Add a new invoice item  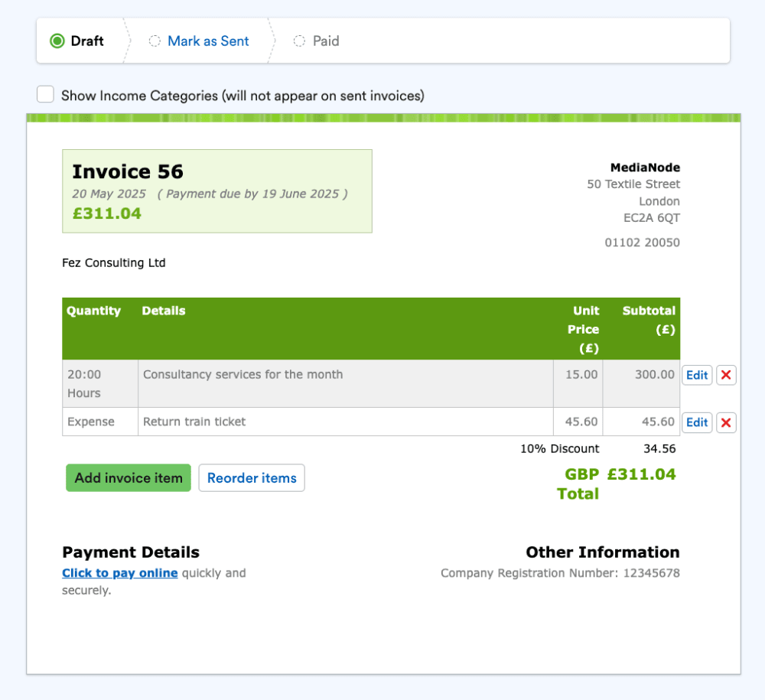coord(128,477)
